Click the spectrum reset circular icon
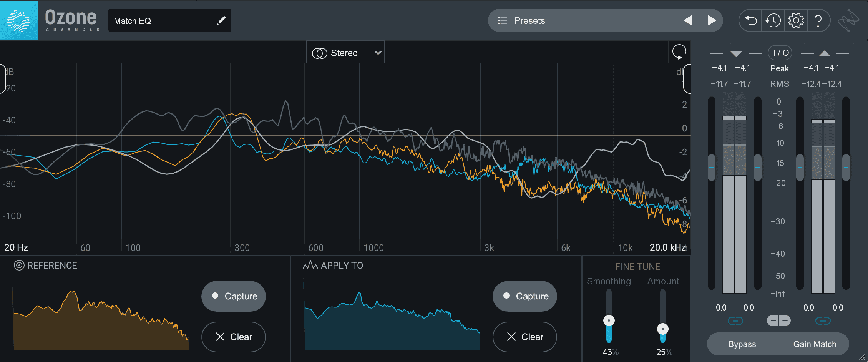868x362 pixels. pyautogui.click(x=679, y=52)
